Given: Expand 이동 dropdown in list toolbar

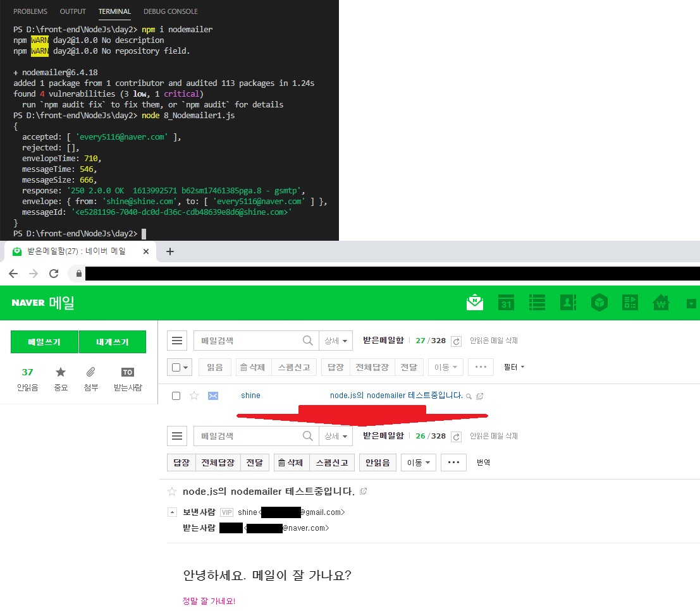Looking at the screenshot, I should pos(446,367).
